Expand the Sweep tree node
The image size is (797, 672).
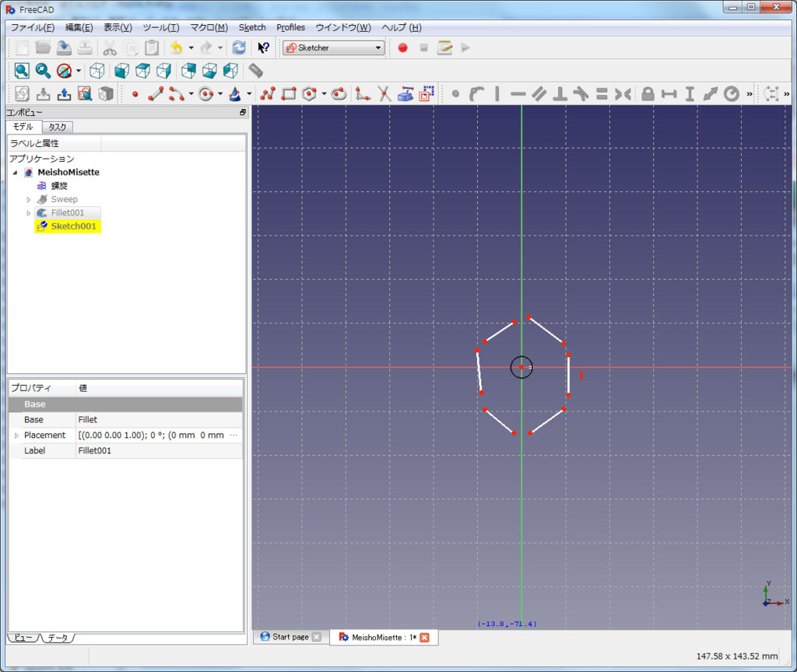click(x=29, y=200)
